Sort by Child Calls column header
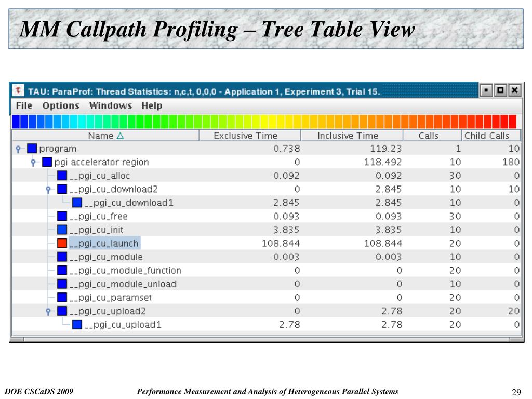 point(490,136)
